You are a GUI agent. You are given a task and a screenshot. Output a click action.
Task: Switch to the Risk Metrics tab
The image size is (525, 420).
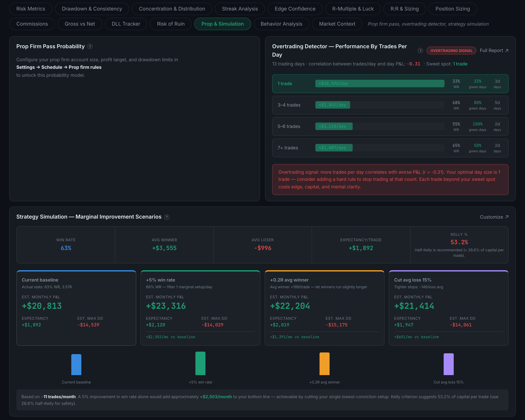pos(31,9)
